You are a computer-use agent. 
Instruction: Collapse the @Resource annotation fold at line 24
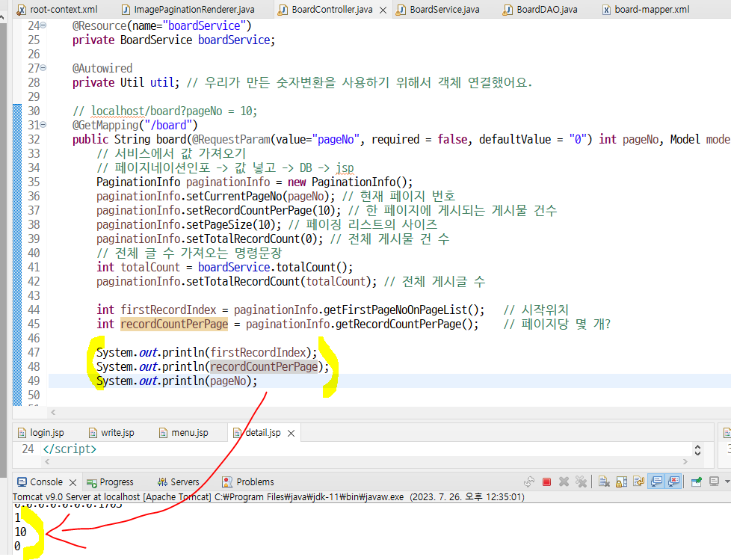(43, 25)
